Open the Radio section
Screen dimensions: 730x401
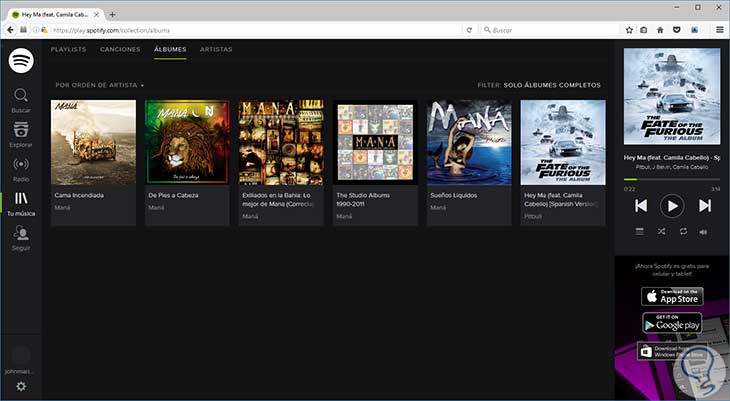21,169
